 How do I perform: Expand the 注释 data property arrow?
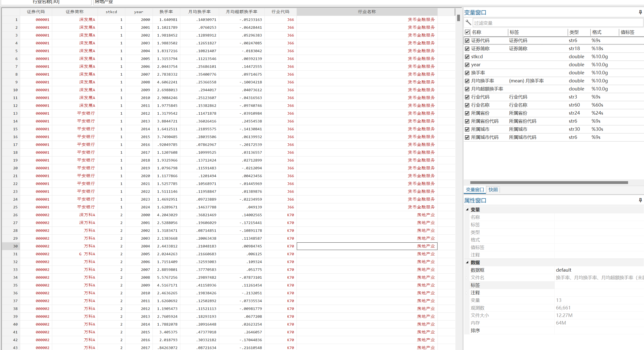point(467,293)
